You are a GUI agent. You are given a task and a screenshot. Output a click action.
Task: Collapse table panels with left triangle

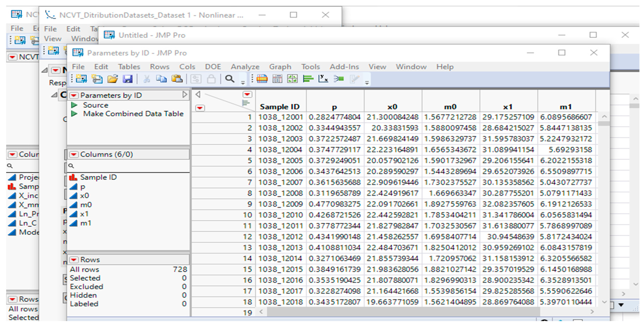[x=198, y=94]
